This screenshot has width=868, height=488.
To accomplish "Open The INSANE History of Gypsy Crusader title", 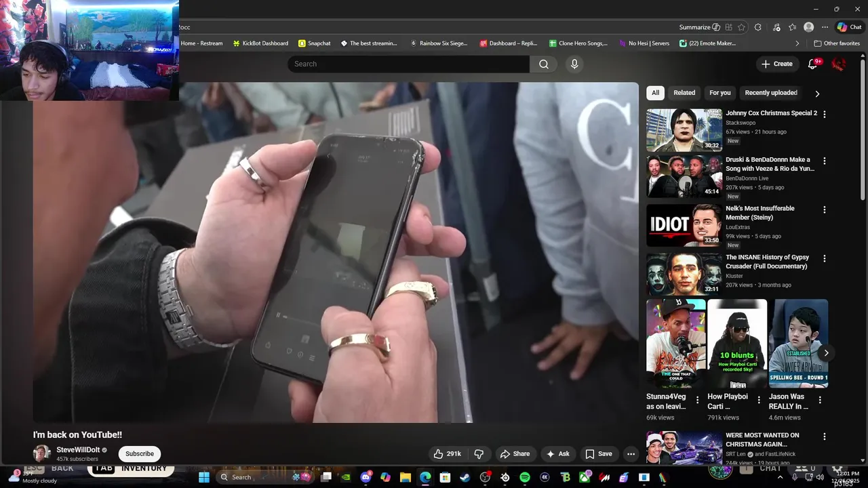I will pyautogui.click(x=768, y=262).
